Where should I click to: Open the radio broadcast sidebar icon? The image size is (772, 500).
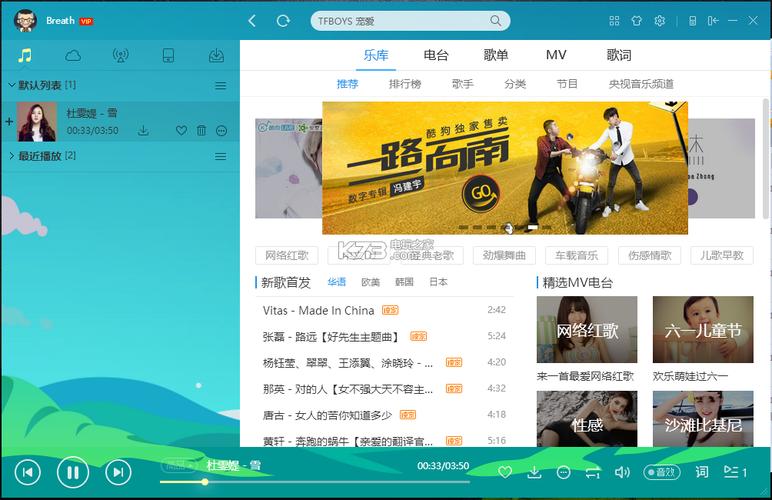[x=120, y=56]
